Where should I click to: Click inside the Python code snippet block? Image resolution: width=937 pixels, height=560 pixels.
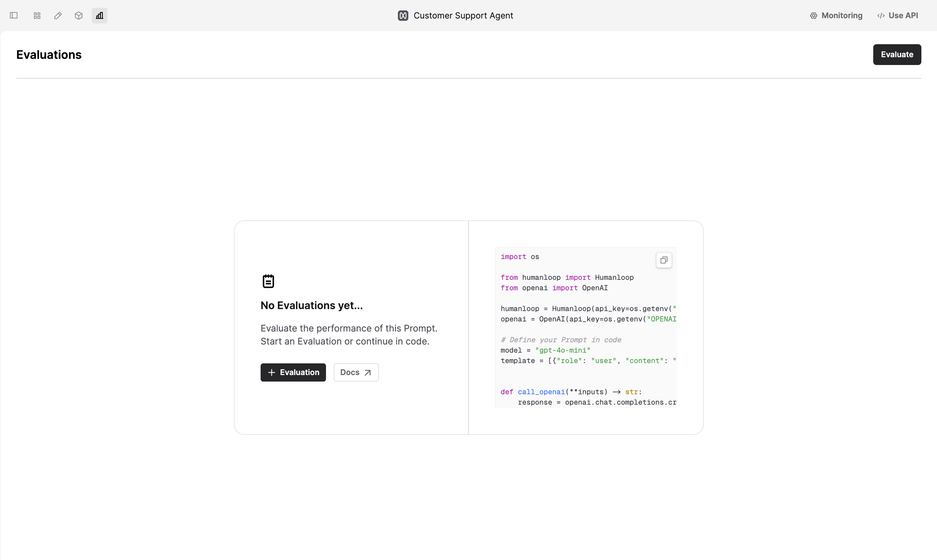586,328
